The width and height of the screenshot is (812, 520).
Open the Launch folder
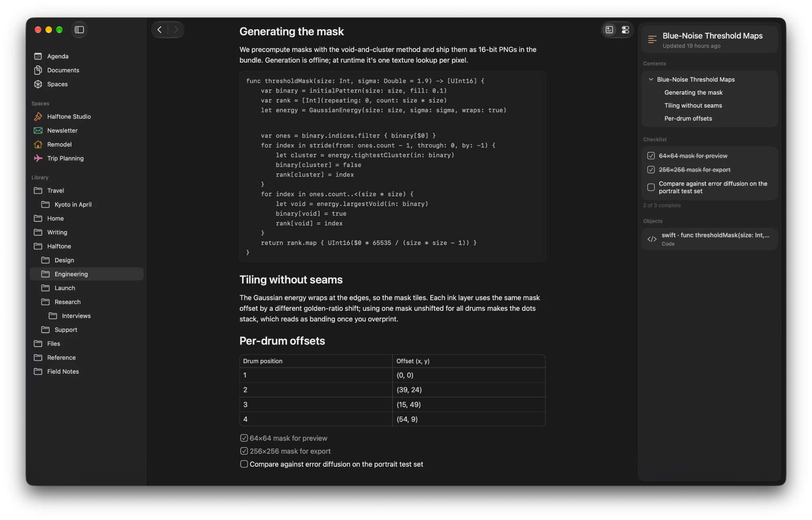click(x=86, y=288)
